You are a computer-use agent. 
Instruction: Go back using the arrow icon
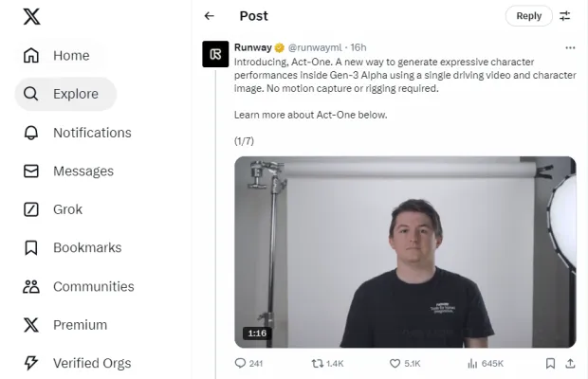[210, 16]
